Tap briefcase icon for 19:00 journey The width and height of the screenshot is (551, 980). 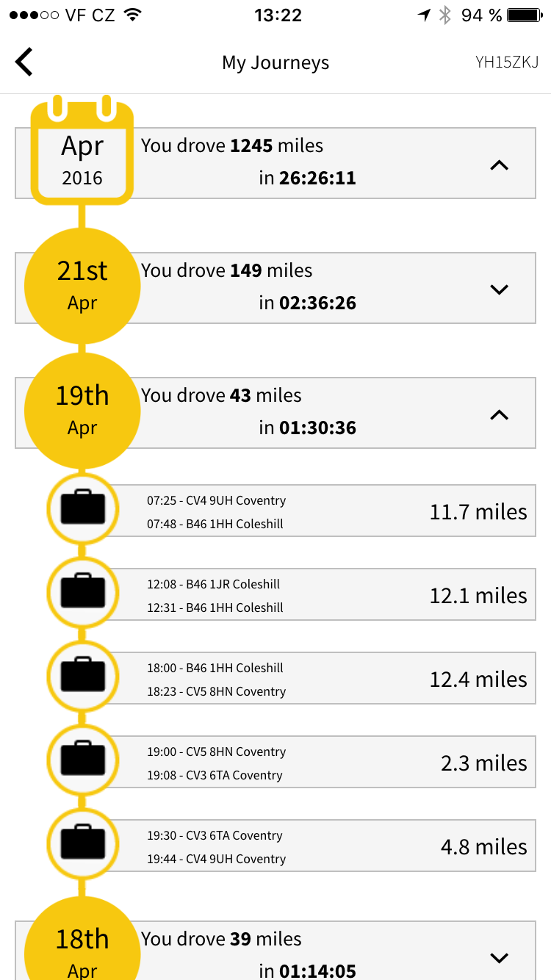point(82,759)
